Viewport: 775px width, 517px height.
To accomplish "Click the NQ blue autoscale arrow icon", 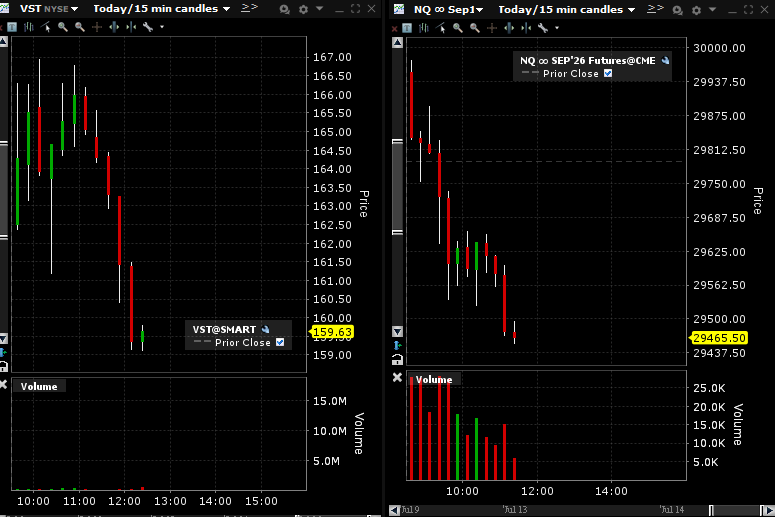I will (x=397, y=345).
